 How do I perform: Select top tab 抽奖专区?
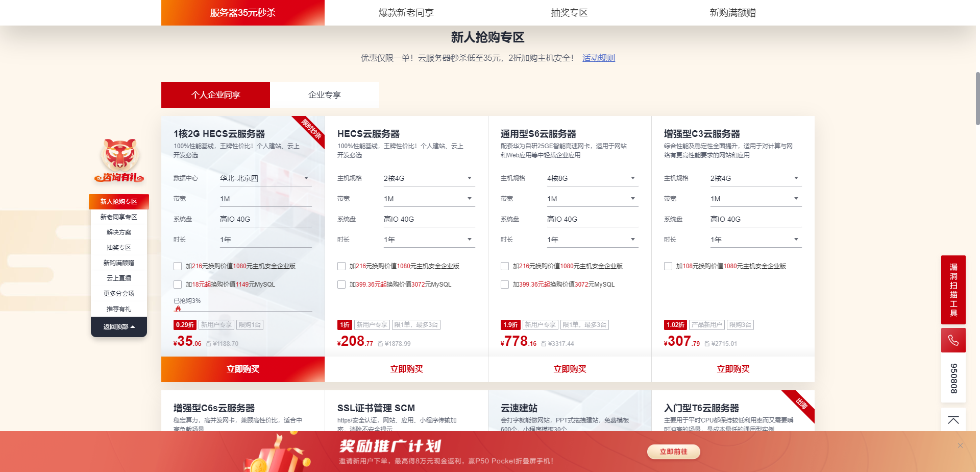coord(570,13)
